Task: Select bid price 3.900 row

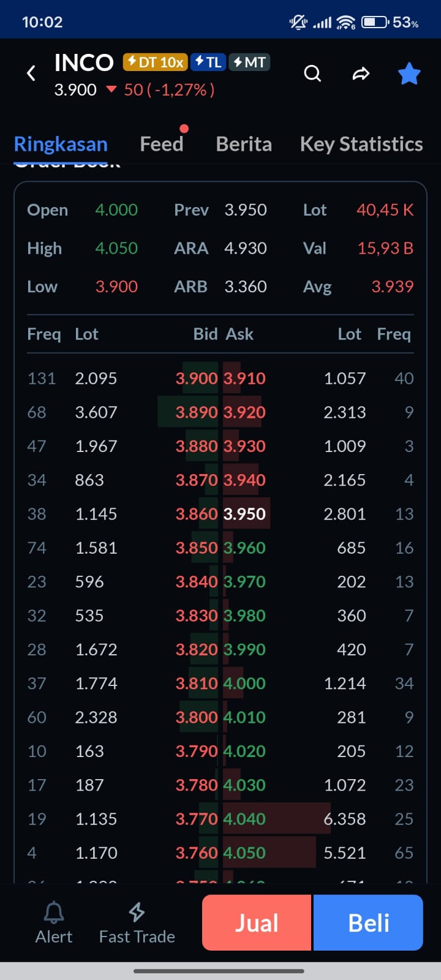Action: pos(196,379)
